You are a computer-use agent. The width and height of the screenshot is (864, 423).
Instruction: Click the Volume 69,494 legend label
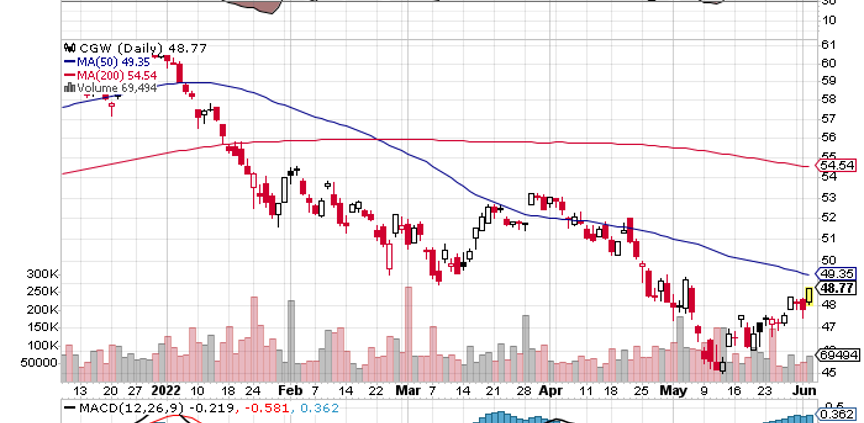(x=110, y=87)
